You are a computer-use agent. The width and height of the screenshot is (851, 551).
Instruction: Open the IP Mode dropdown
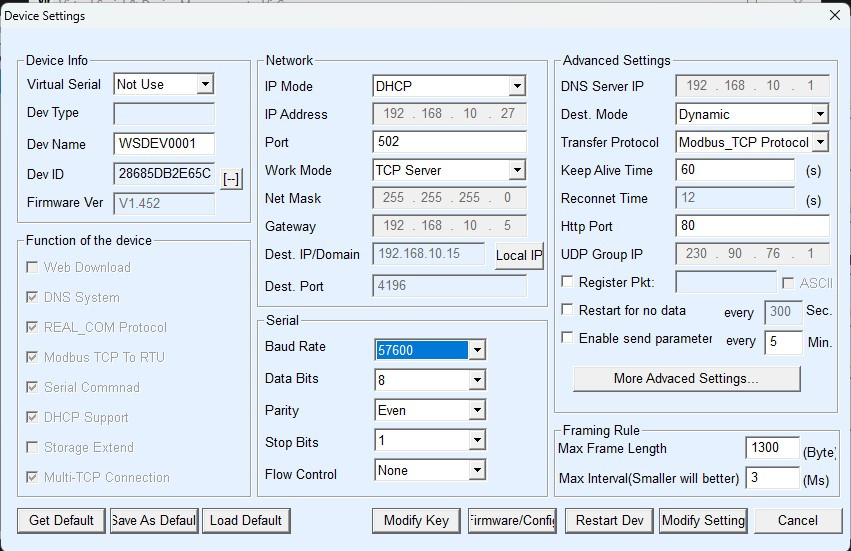(516, 87)
